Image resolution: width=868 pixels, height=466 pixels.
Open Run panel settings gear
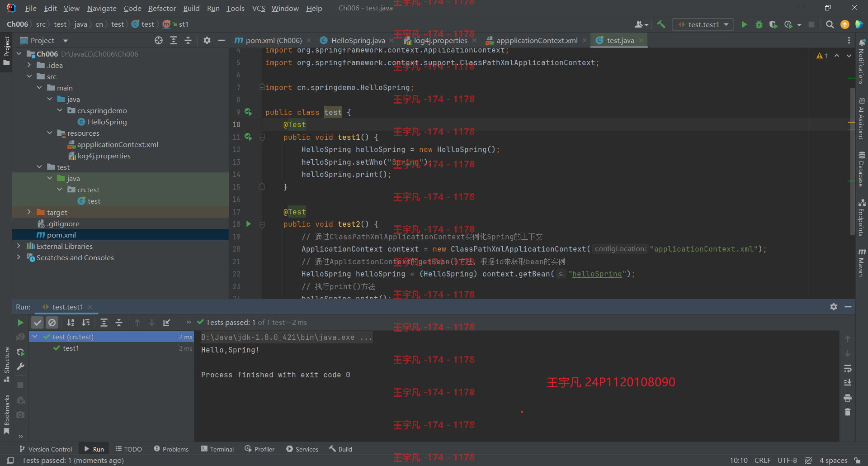click(834, 307)
